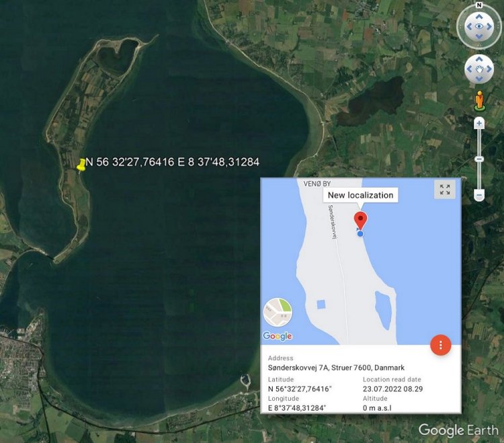Pan left using move joystick arrow
Image resolution: width=504 pixels, height=443 pixels.
(470, 69)
